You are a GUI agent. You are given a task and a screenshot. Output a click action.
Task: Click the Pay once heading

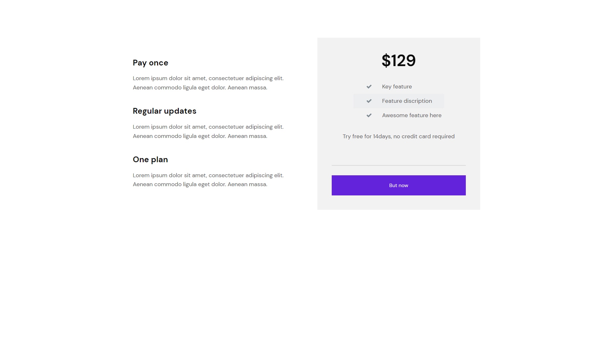pyautogui.click(x=150, y=63)
